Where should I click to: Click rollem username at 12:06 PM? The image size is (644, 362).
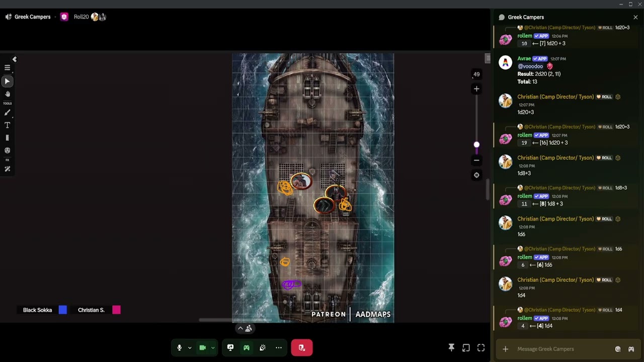coord(525,36)
